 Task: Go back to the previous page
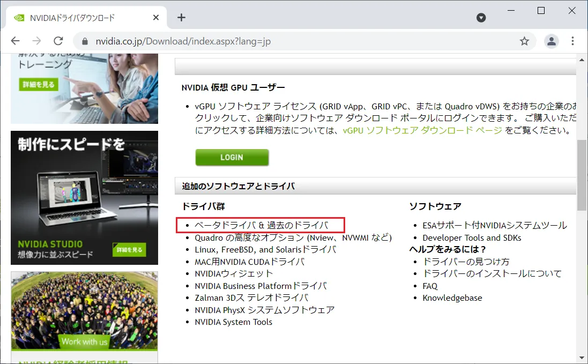(16, 41)
